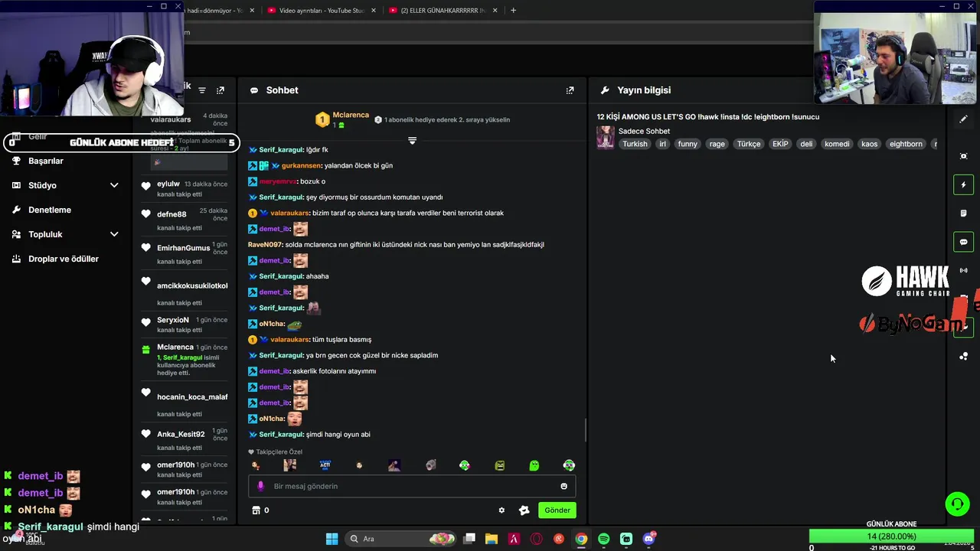Click the gift icon beside Mclarenca activity entry
980x551 pixels.
146,350
